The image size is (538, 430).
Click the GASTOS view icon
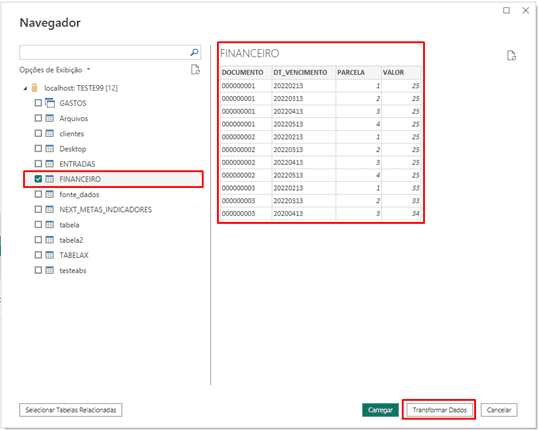click(50, 103)
